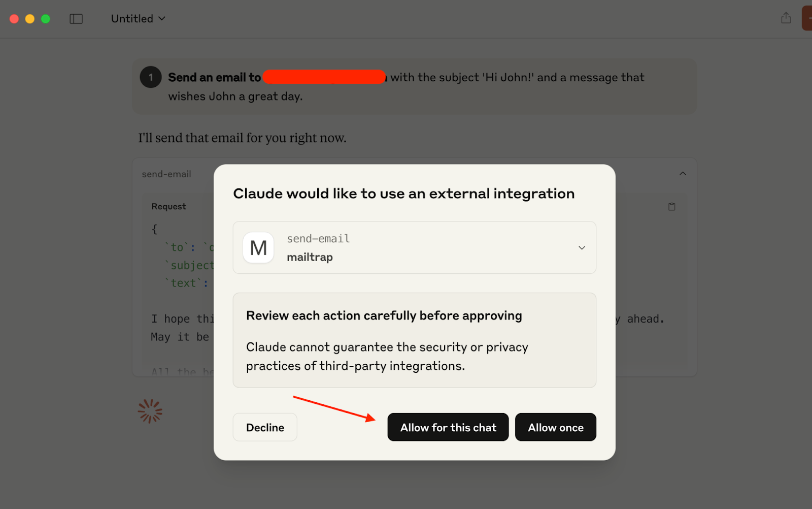Click the numbered '1' message badge
This screenshot has height=509, width=812.
tap(151, 77)
